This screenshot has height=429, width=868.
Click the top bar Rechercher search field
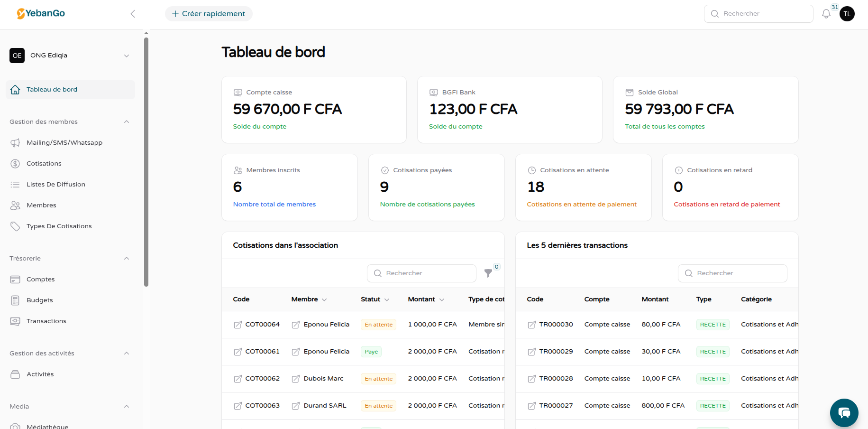click(x=758, y=14)
